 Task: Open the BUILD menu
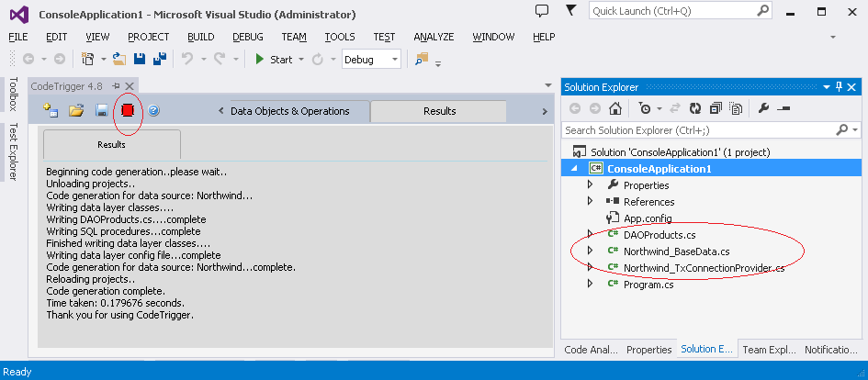(200, 37)
